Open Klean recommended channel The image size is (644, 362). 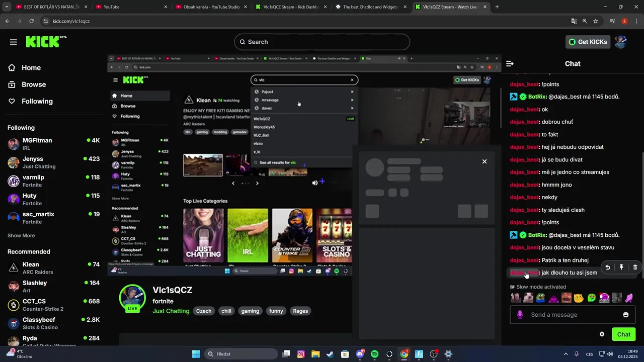point(53,268)
